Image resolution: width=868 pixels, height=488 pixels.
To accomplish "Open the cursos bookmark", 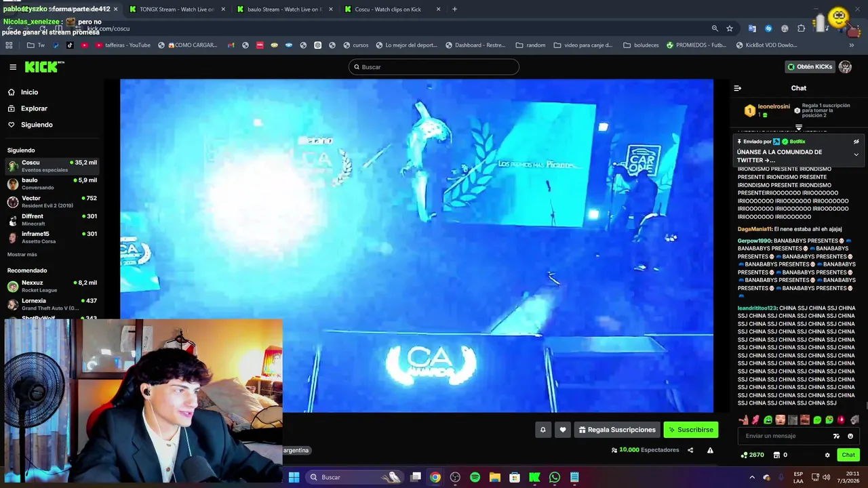I will 356,45.
